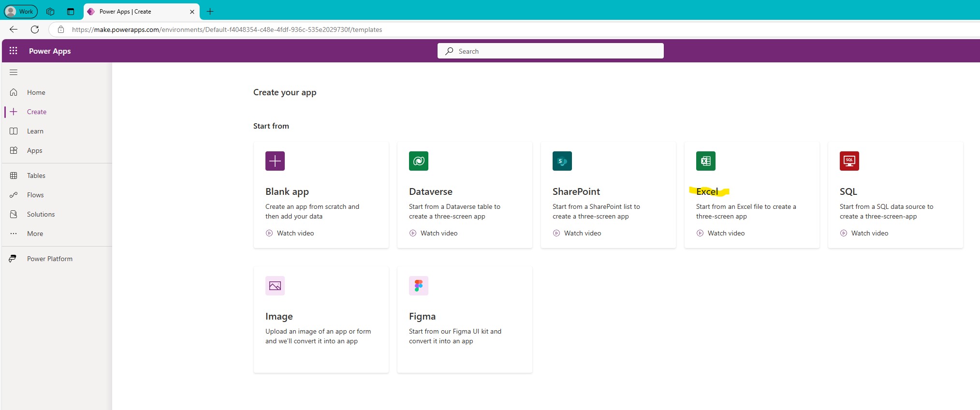Click the Power Apps header title

click(x=50, y=51)
